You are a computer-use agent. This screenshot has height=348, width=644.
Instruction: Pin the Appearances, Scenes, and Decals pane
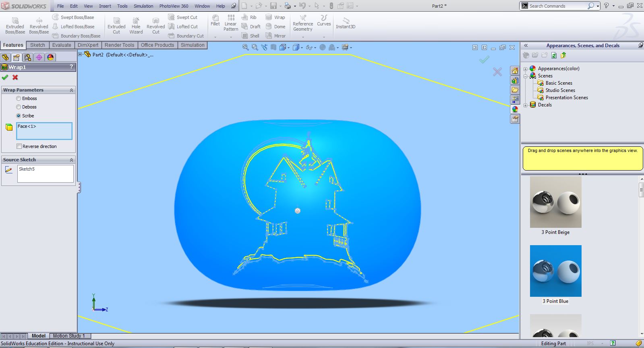(640, 45)
